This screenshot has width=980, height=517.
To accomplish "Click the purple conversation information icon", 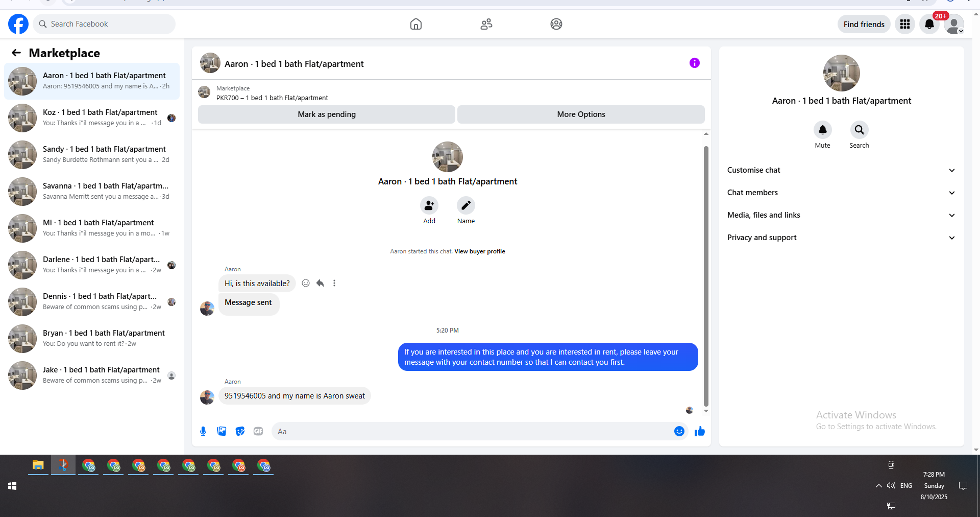I will click(695, 63).
